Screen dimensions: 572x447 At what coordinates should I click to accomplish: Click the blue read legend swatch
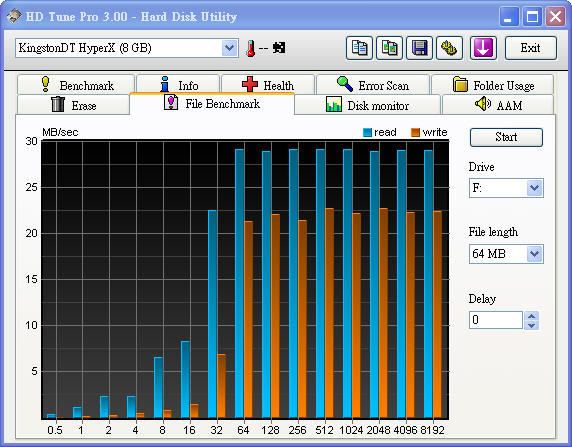[367, 132]
